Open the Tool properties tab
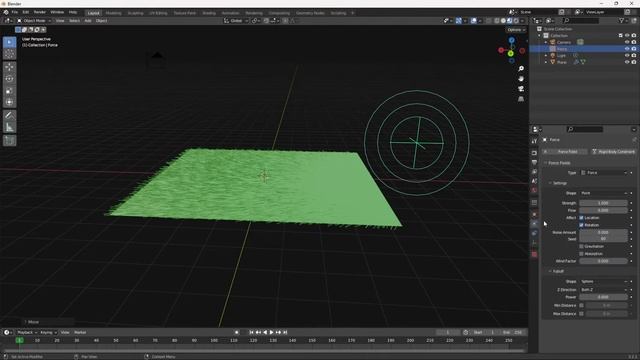Image resolution: width=640 pixels, height=360 pixels. pyautogui.click(x=534, y=141)
